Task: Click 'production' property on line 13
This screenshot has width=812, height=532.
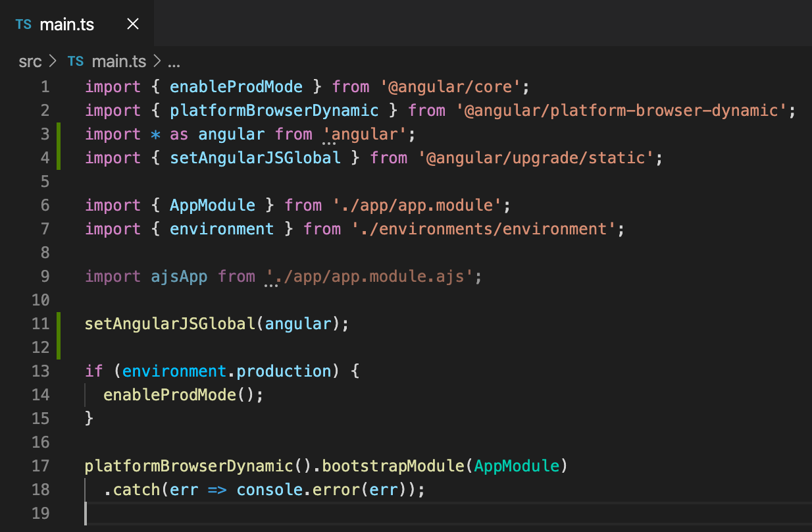Action: 284,371
